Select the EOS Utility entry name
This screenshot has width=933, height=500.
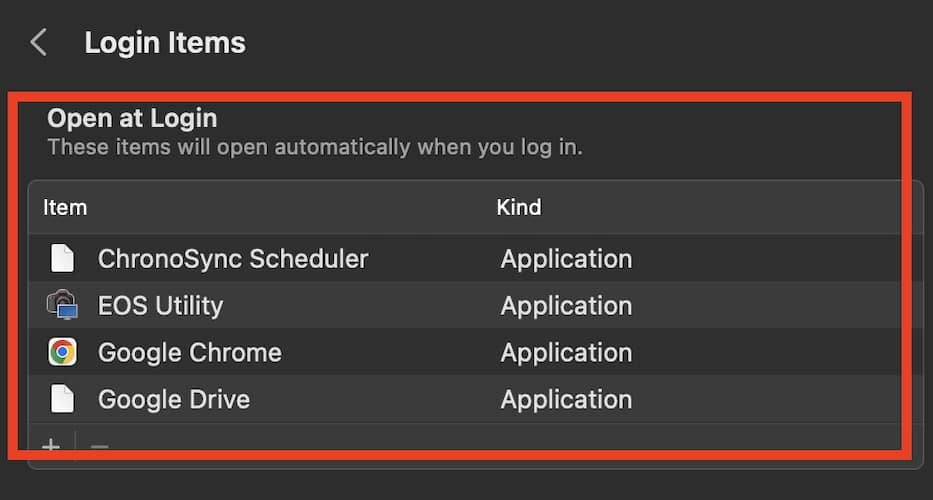pos(160,305)
